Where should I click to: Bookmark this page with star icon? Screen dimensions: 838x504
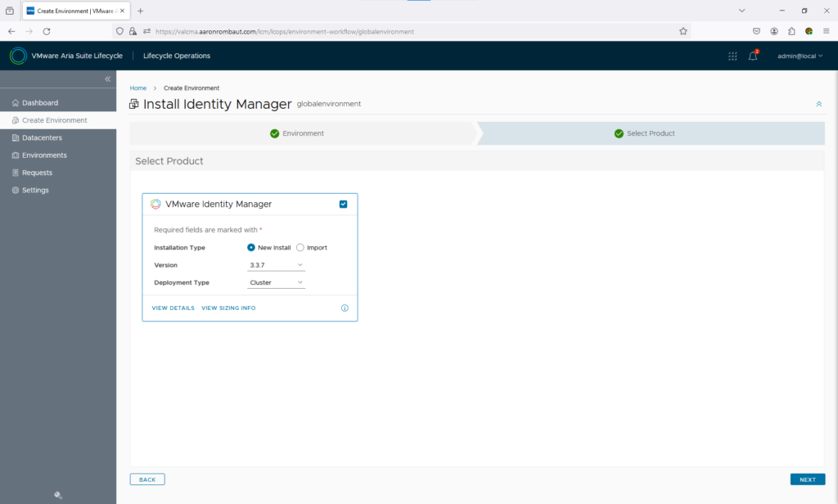pyautogui.click(x=683, y=31)
